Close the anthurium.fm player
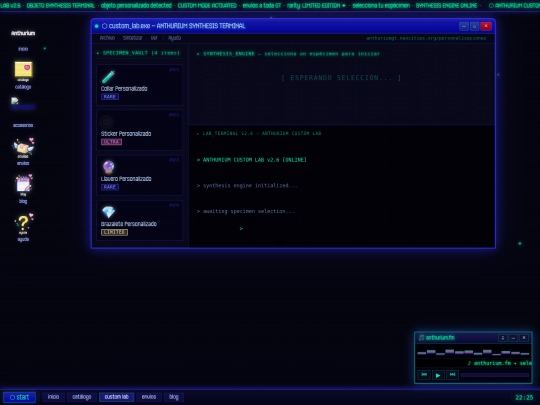Image resolution: width=540 pixels, height=405 pixels. click(x=524, y=338)
